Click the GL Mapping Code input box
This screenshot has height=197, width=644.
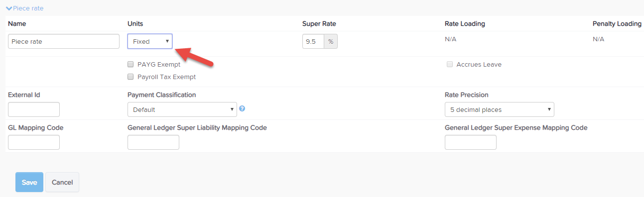coord(34,142)
